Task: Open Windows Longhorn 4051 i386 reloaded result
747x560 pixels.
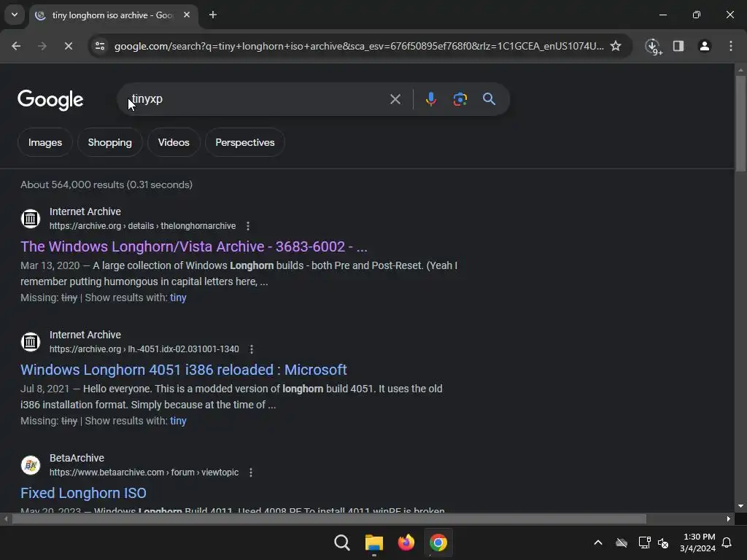Action: coord(183,370)
